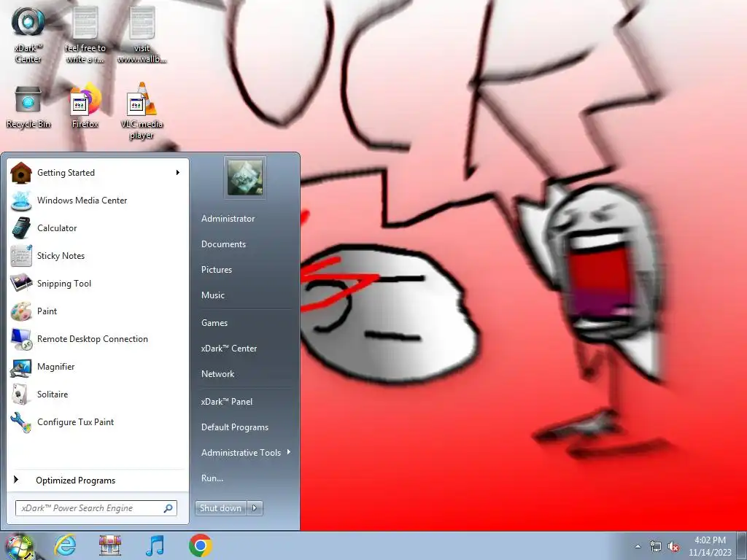
Task: Select the Configure Tux Paint label
Action: click(x=75, y=422)
